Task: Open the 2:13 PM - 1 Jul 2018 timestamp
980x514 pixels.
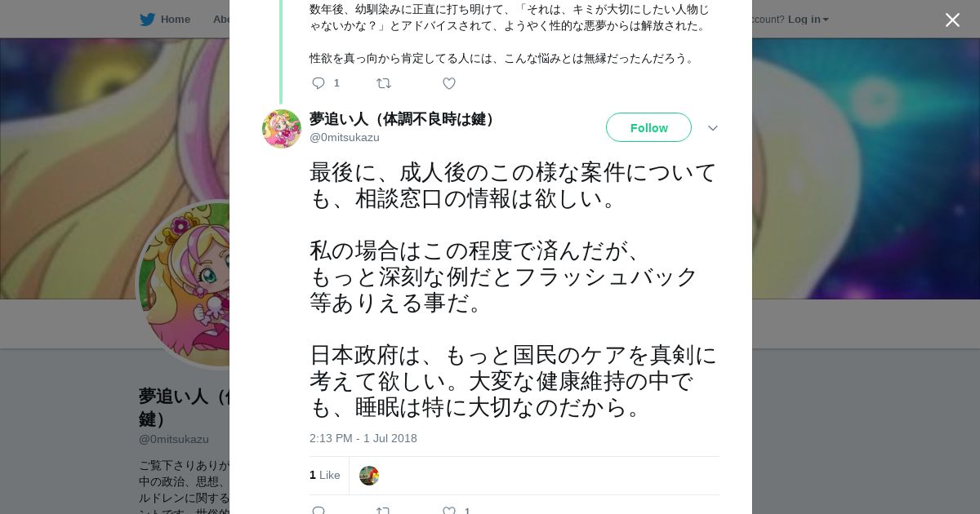Action: click(x=363, y=438)
